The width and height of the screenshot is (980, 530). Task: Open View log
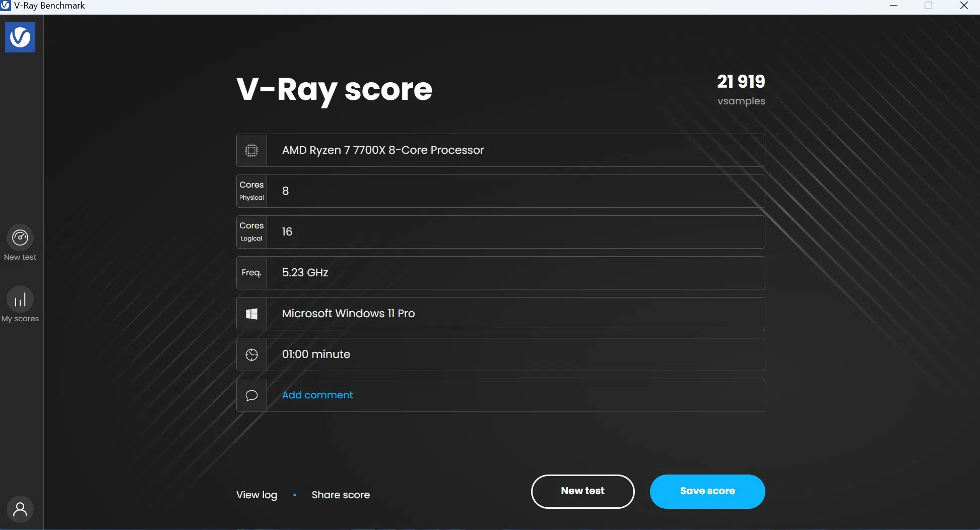256,495
